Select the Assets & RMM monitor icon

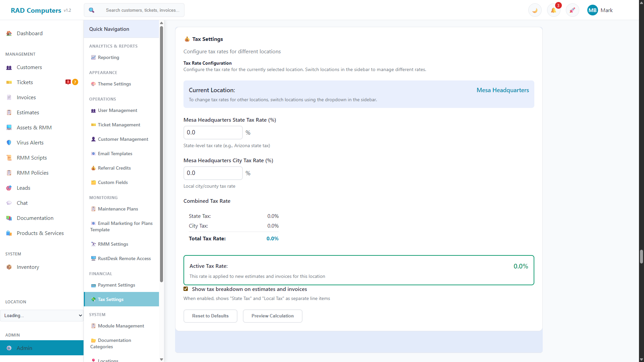click(9, 127)
